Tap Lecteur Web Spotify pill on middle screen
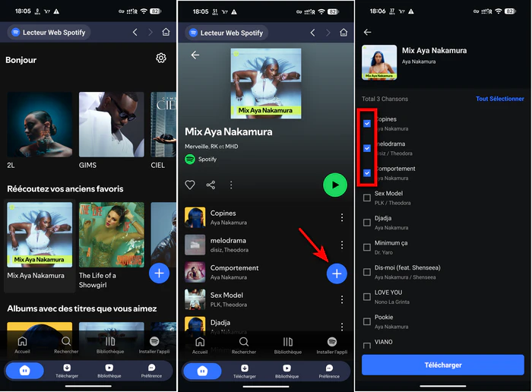The image size is (532, 392). [226, 33]
